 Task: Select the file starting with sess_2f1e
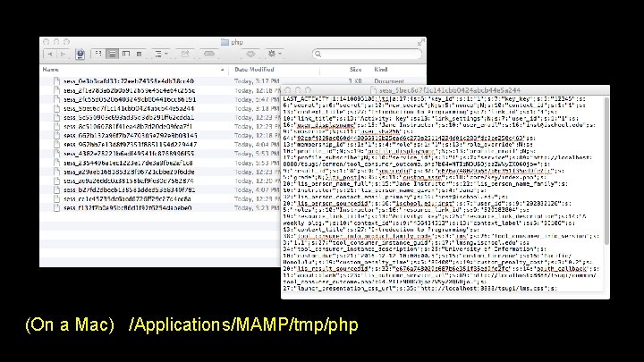[x=130, y=90]
